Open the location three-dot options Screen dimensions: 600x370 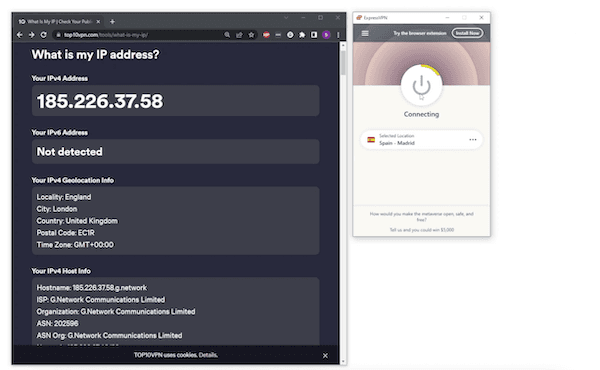[473, 140]
